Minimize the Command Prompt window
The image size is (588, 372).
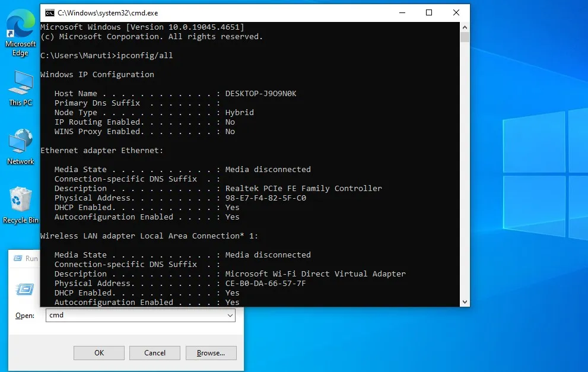[x=402, y=12]
